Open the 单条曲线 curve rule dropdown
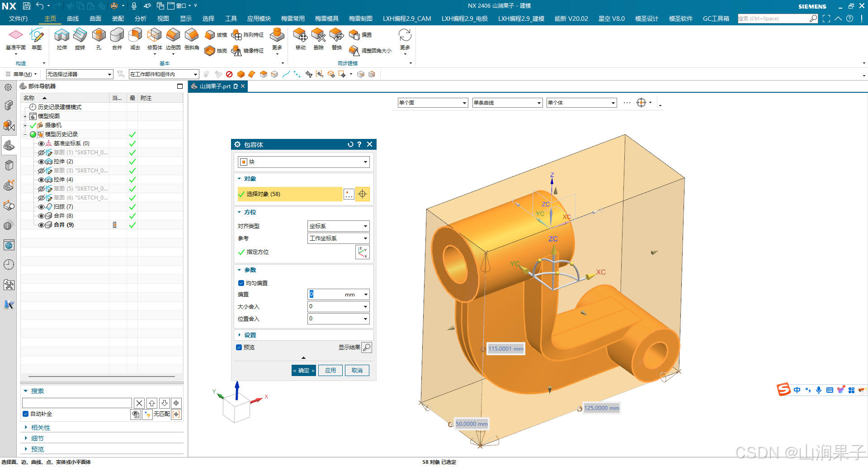This screenshot has height=467, width=868. click(x=507, y=103)
